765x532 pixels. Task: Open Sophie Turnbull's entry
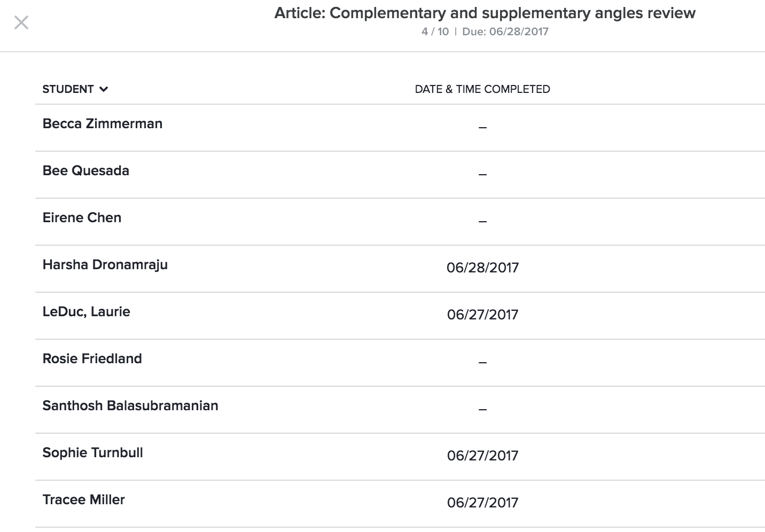pyautogui.click(x=92, y=452)
